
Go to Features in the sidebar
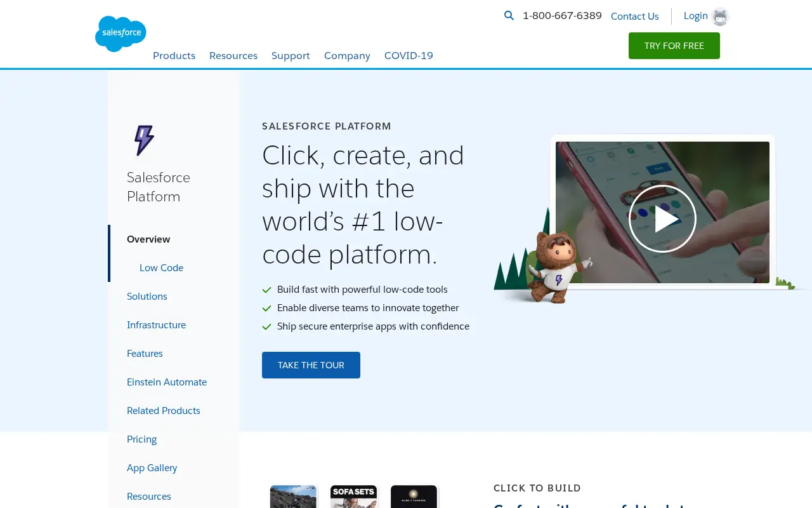(145, 354)
